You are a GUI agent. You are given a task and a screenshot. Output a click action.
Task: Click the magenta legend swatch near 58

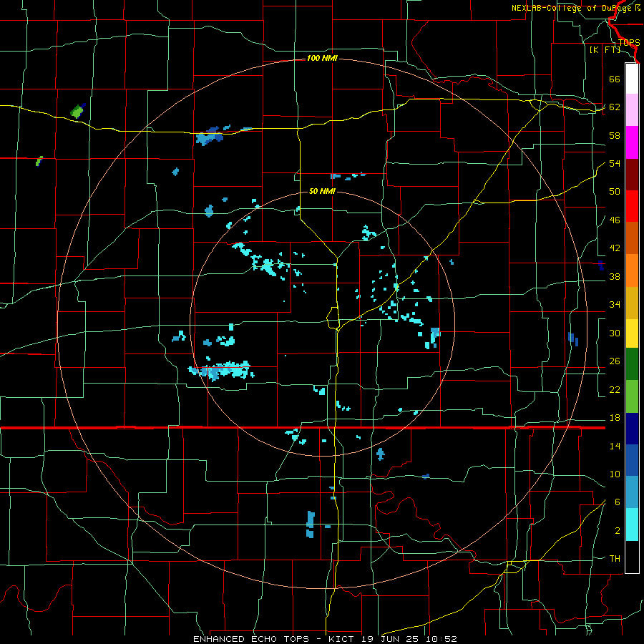(632, 142)
